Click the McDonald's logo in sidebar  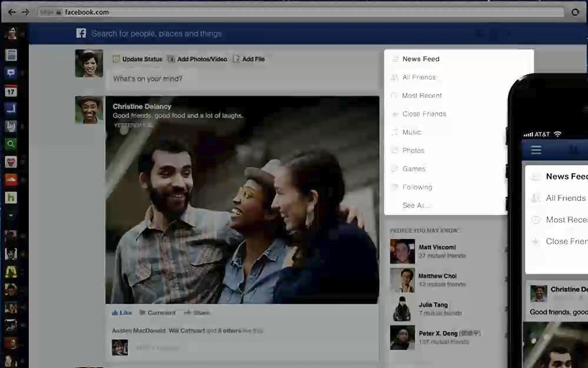[11, 271]
